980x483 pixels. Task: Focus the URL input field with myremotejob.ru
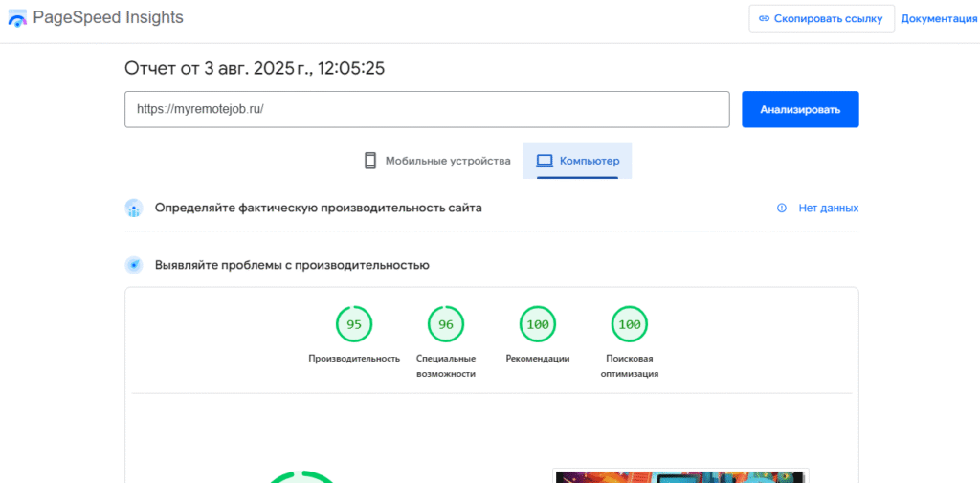click(x=427, y=109)
